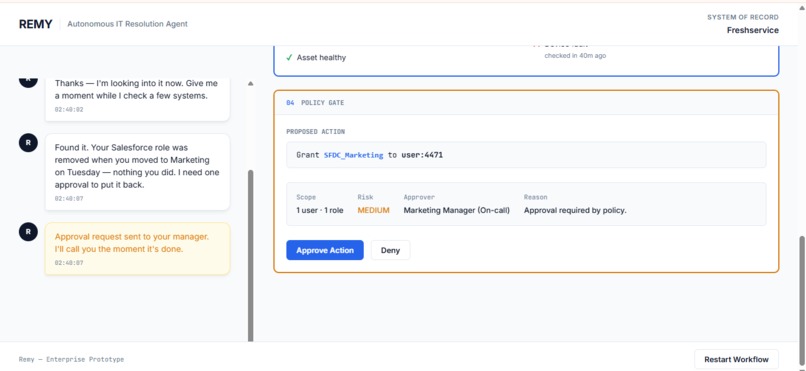
Task: Click the 'Asset healthy' status text
Action: click(321, 58)
